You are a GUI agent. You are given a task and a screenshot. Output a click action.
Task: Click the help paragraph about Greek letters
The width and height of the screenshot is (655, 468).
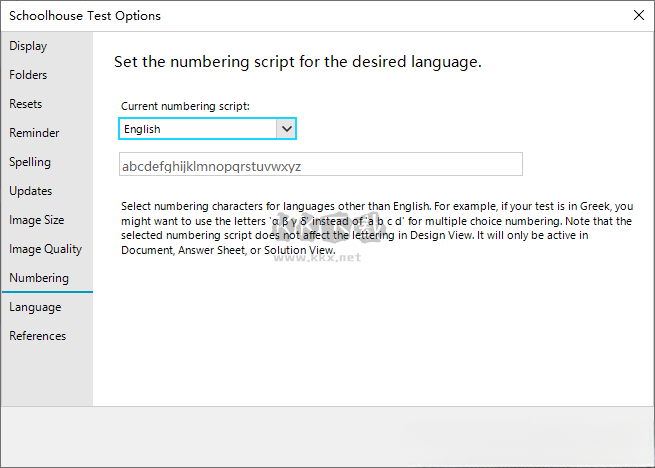(x=377, y=228)
